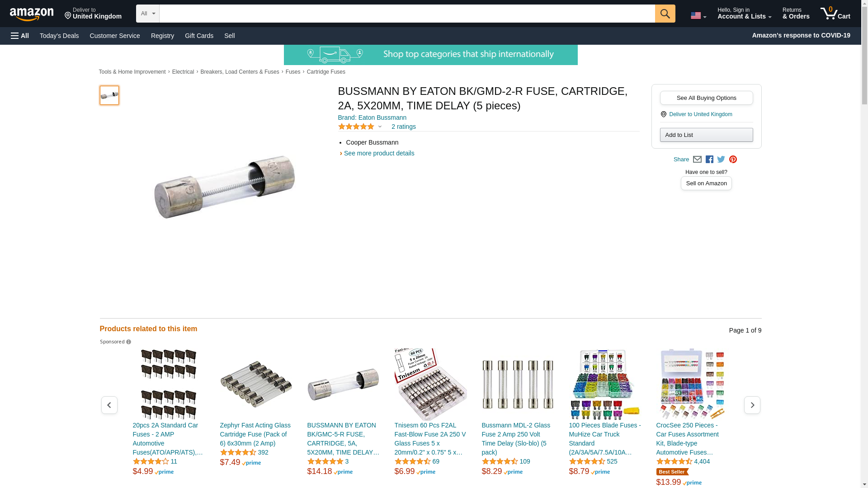
Task: Click See All Buying Options button
Action: pyautogui.click(x=706, y=98)
